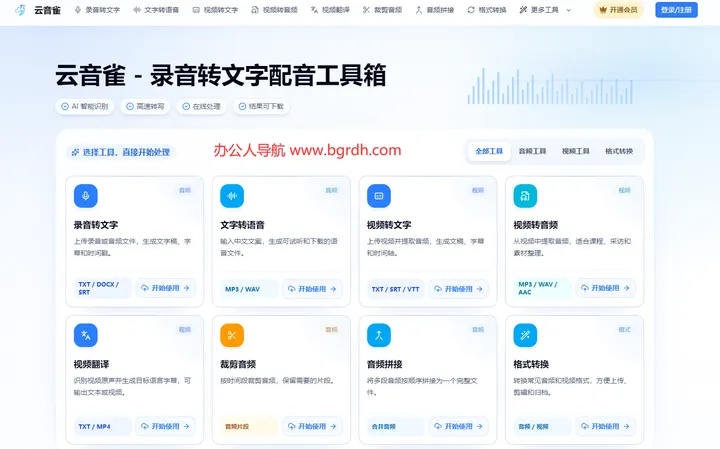Click the teal music-file icon for 视频转音频
The width and height of the screenshot is (720, 449).
click(525, 196)
